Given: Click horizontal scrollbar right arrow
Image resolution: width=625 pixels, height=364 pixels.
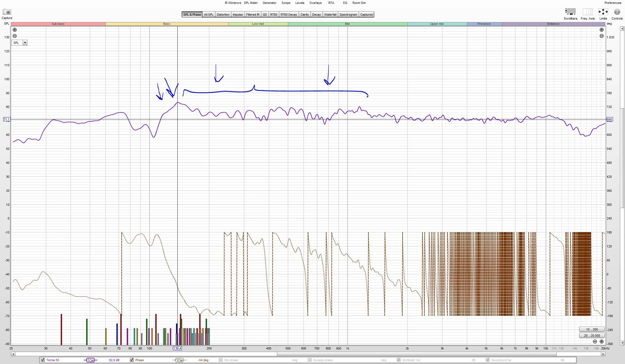Looking at the screenshot, I should [603, 354].
